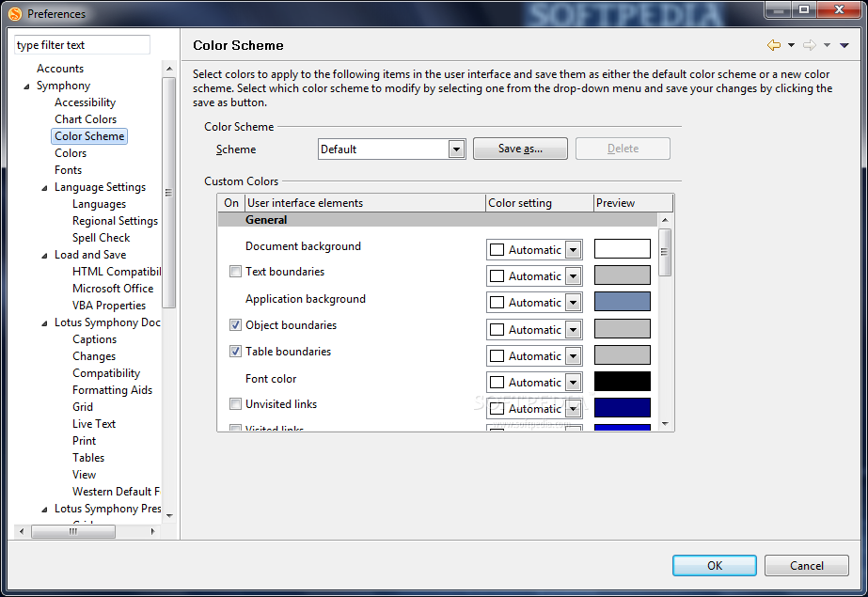This screenshot has width=868, height=597.
Task: Select Chart Colors preferences page
Action: point(86,119)
